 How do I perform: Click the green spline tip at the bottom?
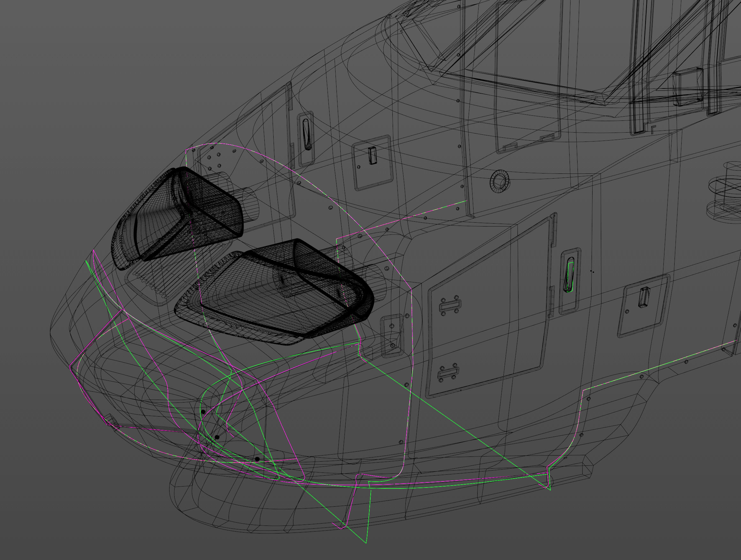point(366,542)
